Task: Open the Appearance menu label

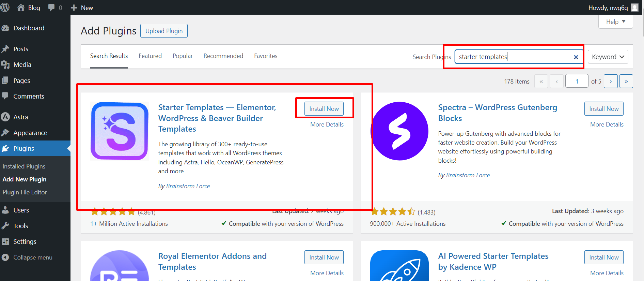Action: pos(30,133)
